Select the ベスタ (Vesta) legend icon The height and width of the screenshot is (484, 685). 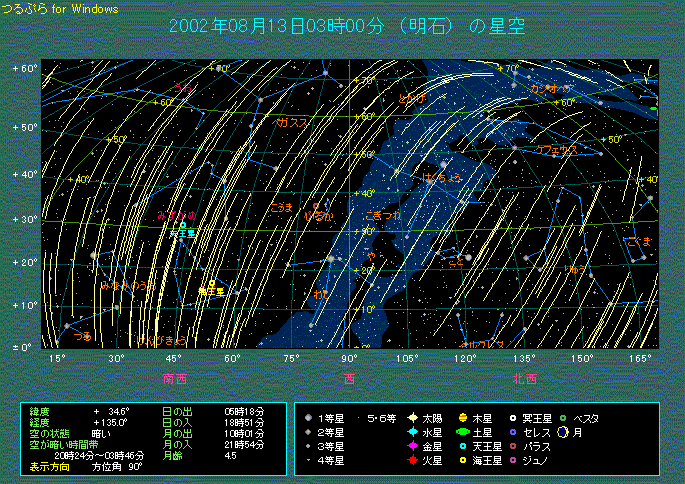point(563,417)
